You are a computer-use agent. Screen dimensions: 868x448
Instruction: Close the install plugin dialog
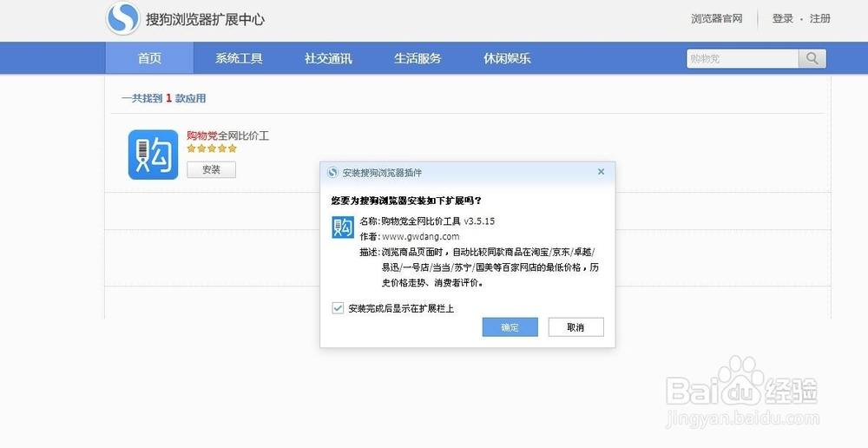tap(601, 172)
